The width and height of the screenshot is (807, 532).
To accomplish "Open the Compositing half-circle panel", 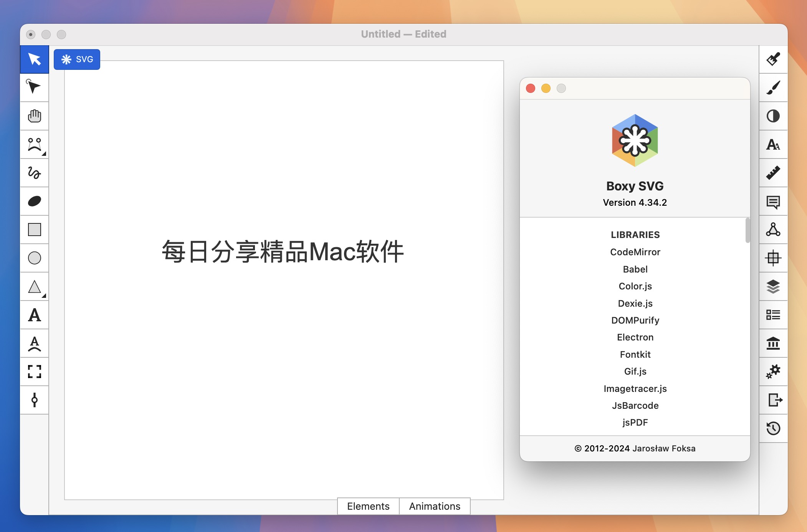I will (773, 116).
